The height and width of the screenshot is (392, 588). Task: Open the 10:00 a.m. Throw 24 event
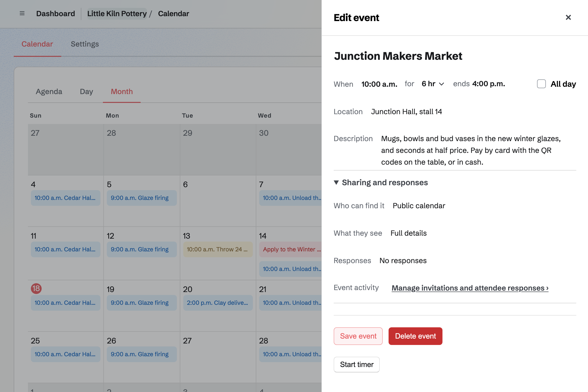tap(218, 249)
